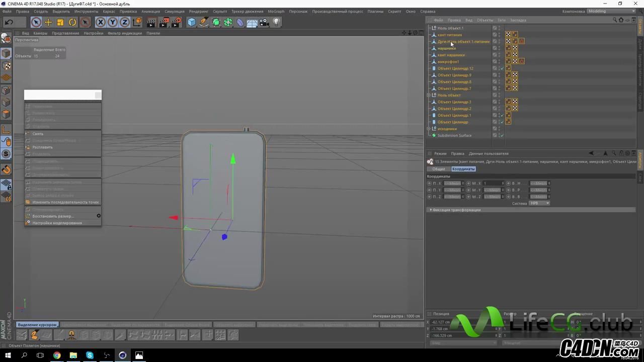Image resolution: width=644 pixels, height=362 pixels.
Task: Select the Live Selection arrow tool
Action: [36, 22]
